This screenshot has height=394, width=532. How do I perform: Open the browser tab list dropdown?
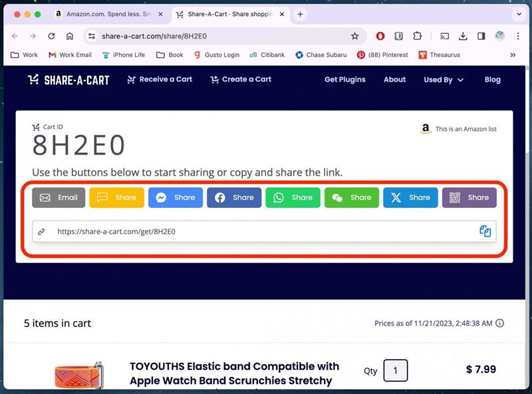point(519,14)
